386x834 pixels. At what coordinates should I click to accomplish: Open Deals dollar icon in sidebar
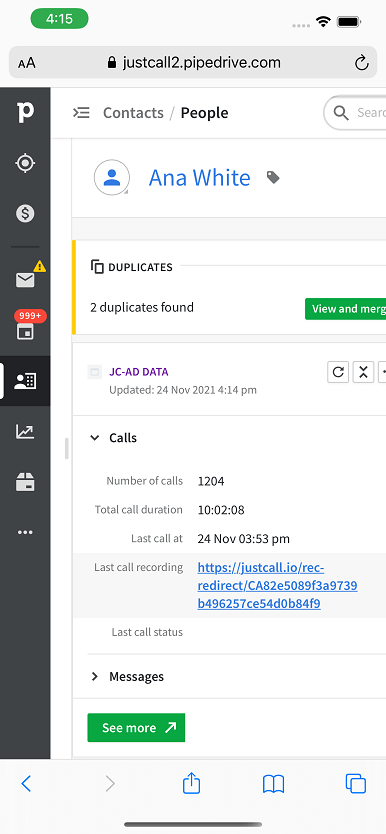(x=25, y=213)
